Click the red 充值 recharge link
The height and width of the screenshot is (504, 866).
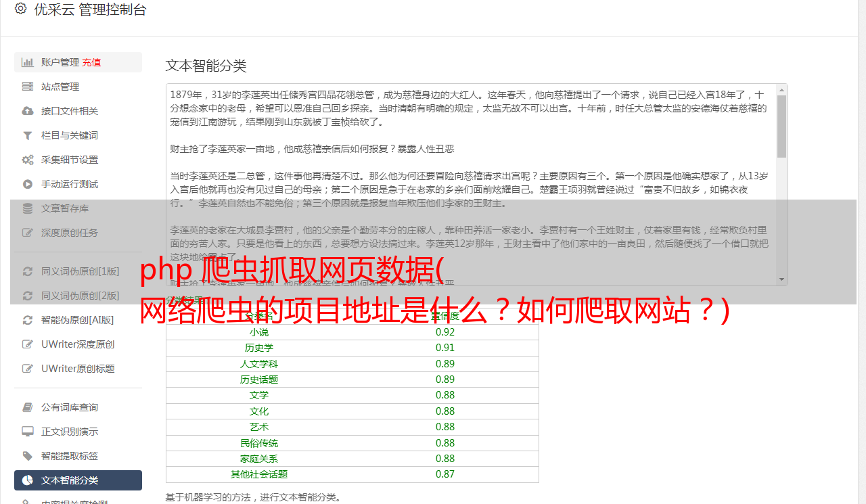tap(92, 62)
